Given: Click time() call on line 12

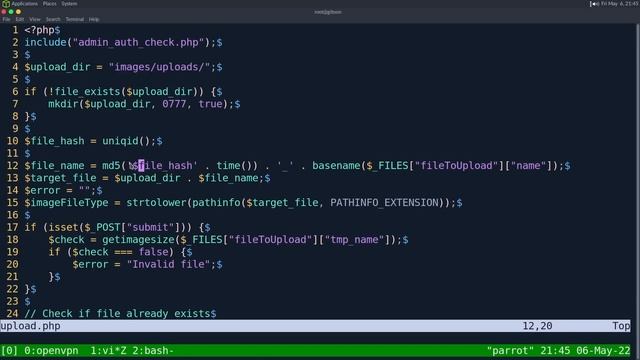Looking at the screenshot, I should pos(234,165).
